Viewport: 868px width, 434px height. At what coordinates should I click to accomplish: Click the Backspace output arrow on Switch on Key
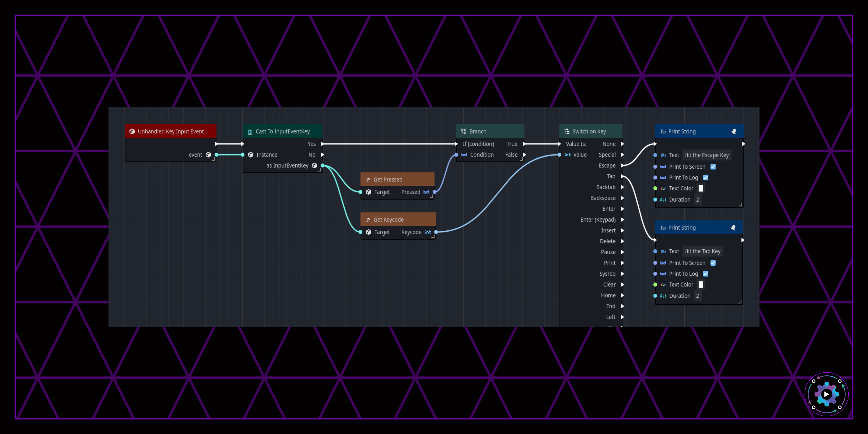coord(622,198)
